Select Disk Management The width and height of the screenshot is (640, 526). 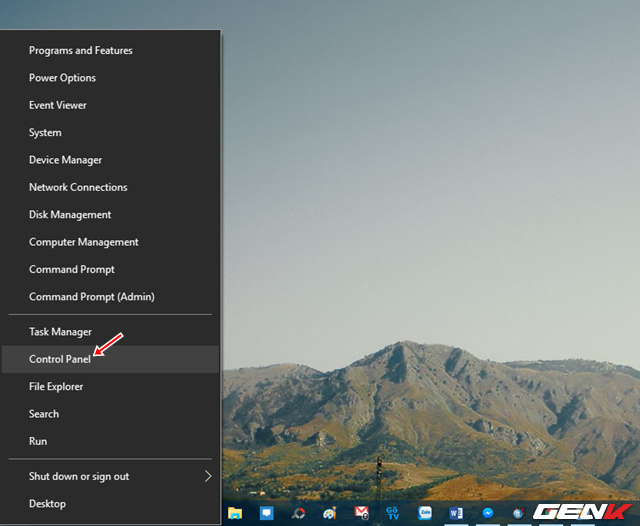pyautogui.click(x=70, y=215)
